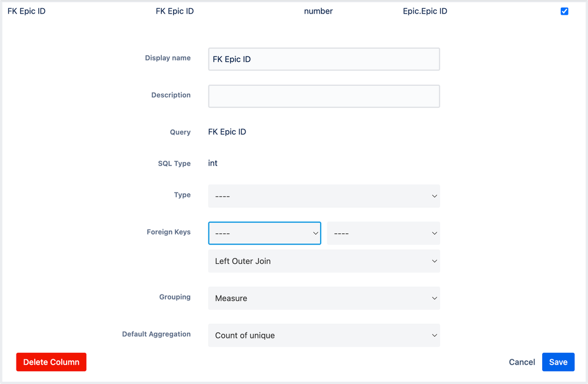Image resolution: width=588 pixels, height=384 pixels.
Task: Click the Delete Column button
Action: 51,362
